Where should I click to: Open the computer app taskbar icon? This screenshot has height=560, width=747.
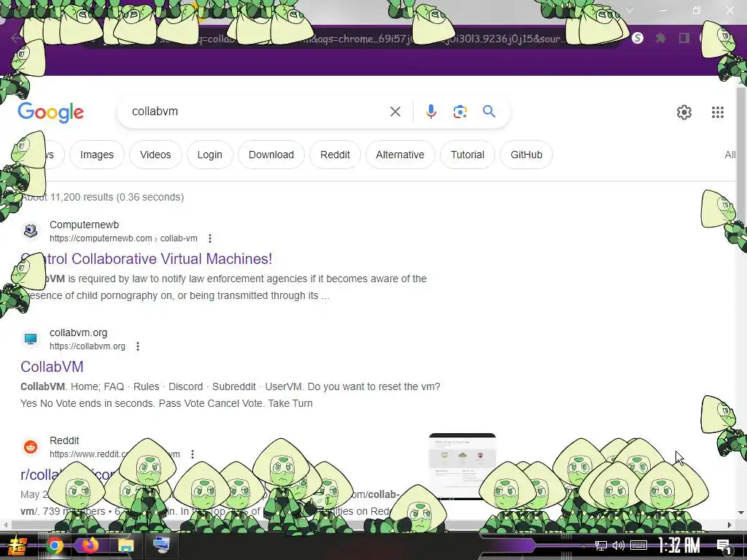(x=161, y=545)
